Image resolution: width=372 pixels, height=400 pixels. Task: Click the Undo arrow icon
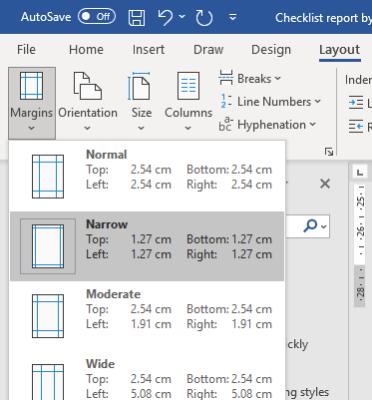tap(165, 17)
